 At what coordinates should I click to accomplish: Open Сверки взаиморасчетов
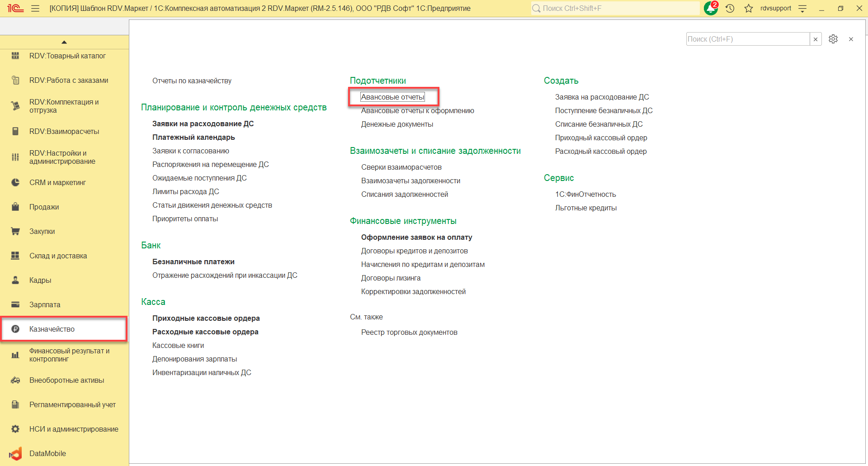[x=401, y=167]
